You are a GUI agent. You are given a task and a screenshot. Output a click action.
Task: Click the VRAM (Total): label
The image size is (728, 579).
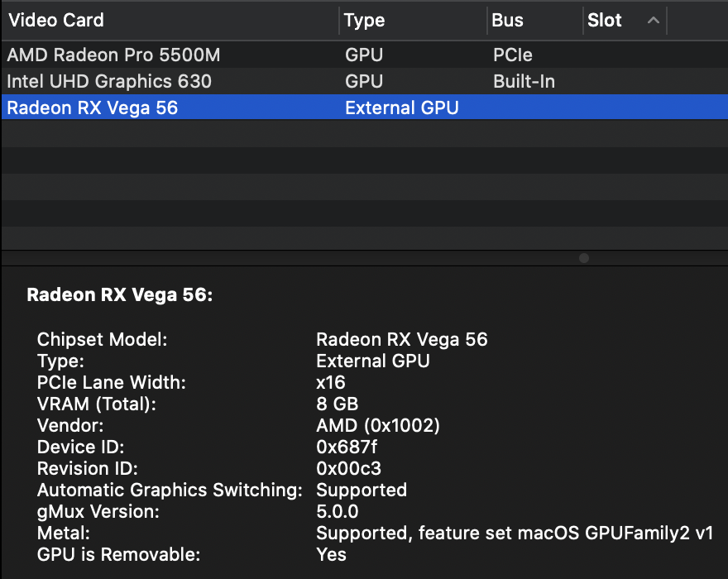[x=97, y=404]
